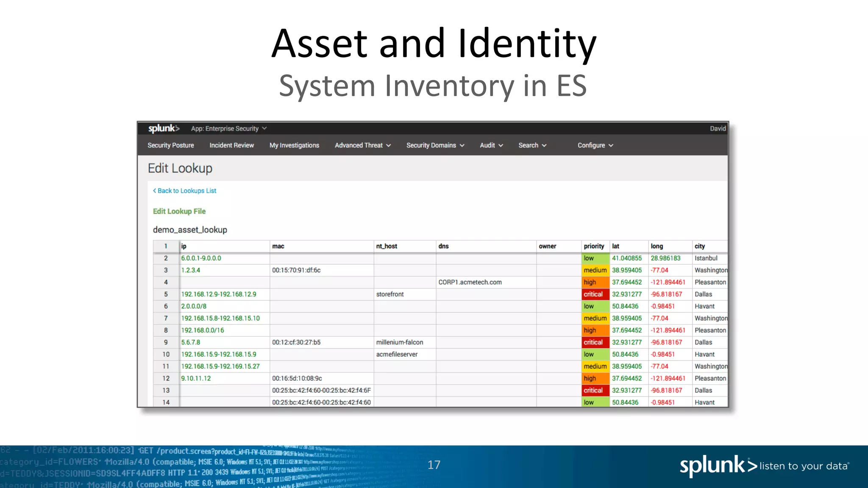
Task: Expand the Search menu
Action: click(532, 145)
